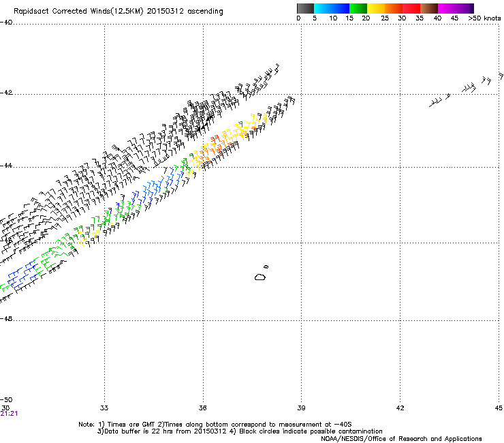Click the tiny island outline above the large island
The height and width of the screenshot is (443, 504).
tap(266, 266)
